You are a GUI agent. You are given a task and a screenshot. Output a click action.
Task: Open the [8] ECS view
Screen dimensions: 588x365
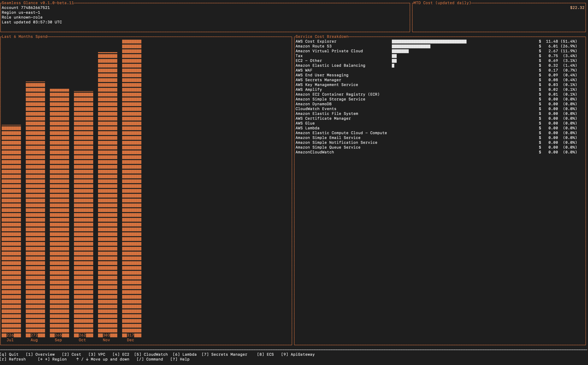pyautogui.click(x=265, y=354)
